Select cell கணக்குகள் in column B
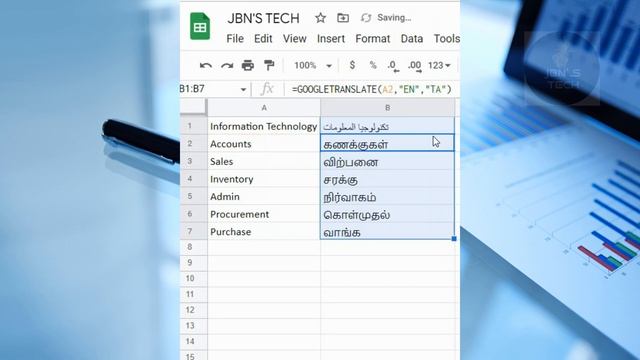 point(387,143)
